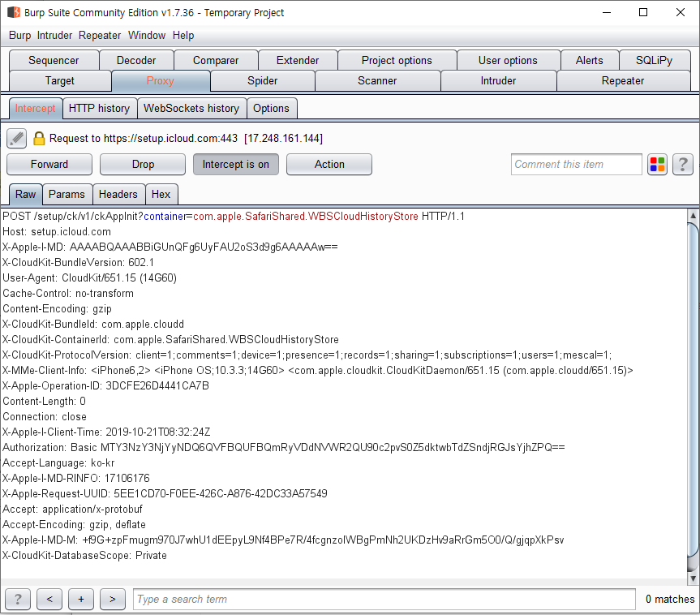Minimize the Burp Suite window
700x615 pixels.
[x=606, y=12]
